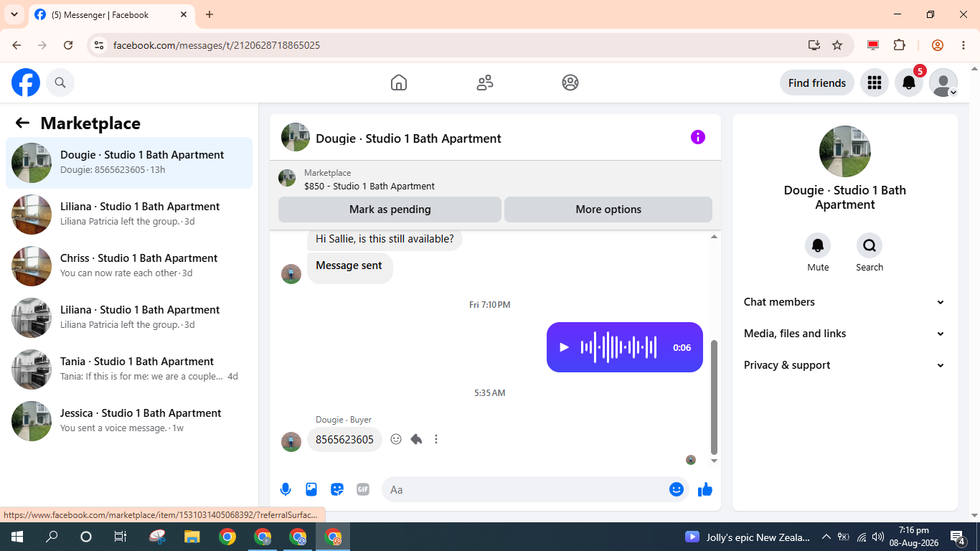Screen dimensions: 980x551
Task: Open the Jessica Studio 1 Bath conversation
Action: (x=129, y=421)
